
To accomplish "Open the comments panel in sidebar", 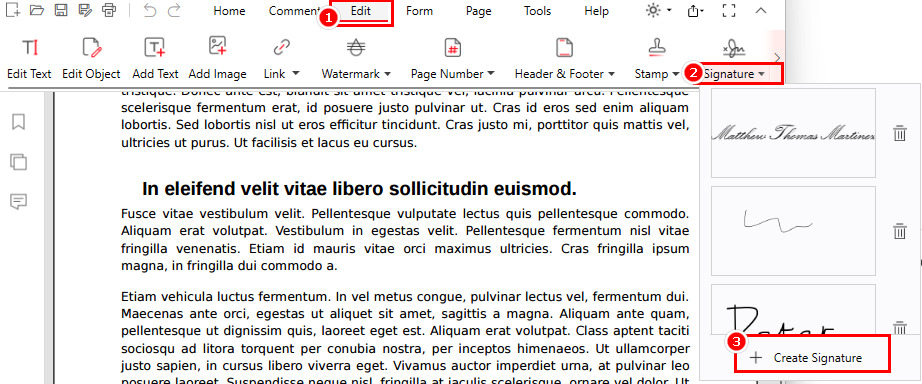I will point(19,202).
